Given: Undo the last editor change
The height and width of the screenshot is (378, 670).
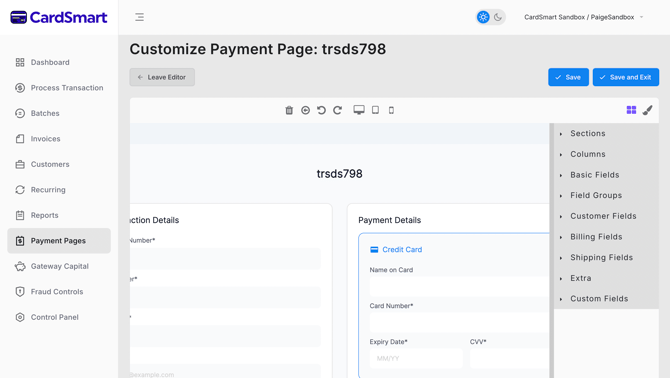Looking at the screenshot, I should 321,110.
